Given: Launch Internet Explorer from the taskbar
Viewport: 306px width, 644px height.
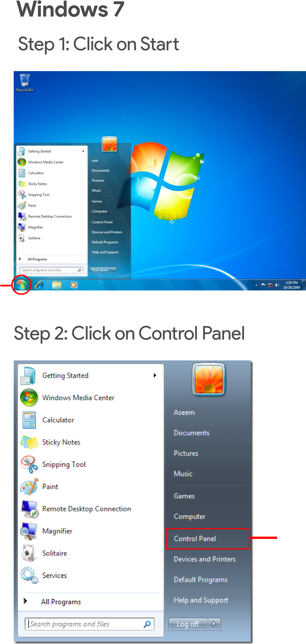Looking at the screenshot, I should pyautogui.click(x=39, y=285).
